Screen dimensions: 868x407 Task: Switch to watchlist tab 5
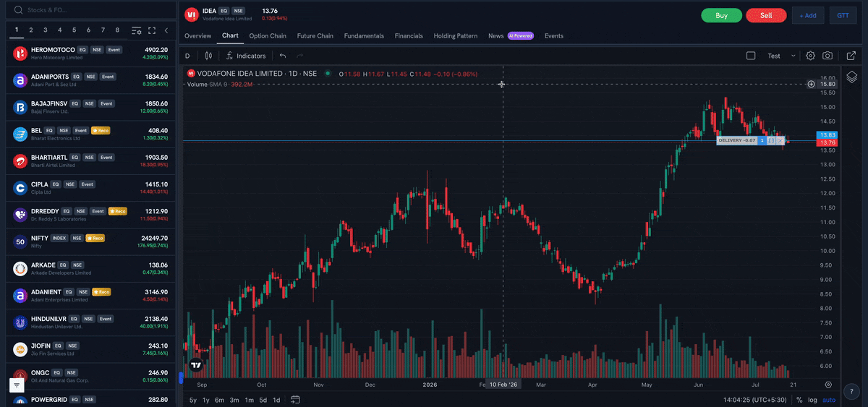pyautogui.click(x=74, y=30)
